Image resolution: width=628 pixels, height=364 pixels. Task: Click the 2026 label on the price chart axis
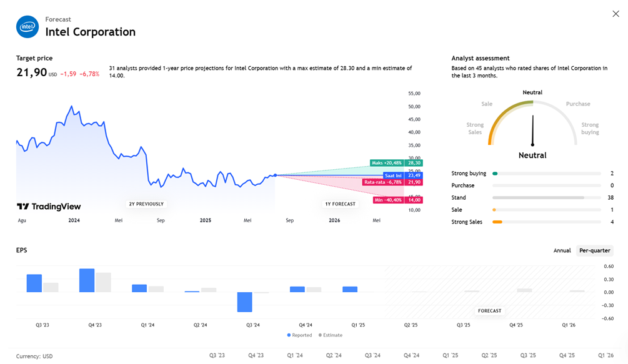tap(334, 220)
